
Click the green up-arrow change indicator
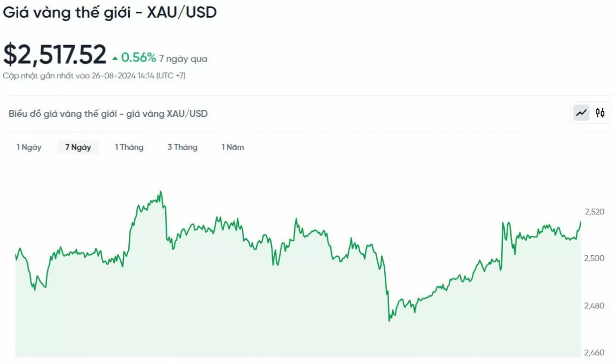[115, 58]
